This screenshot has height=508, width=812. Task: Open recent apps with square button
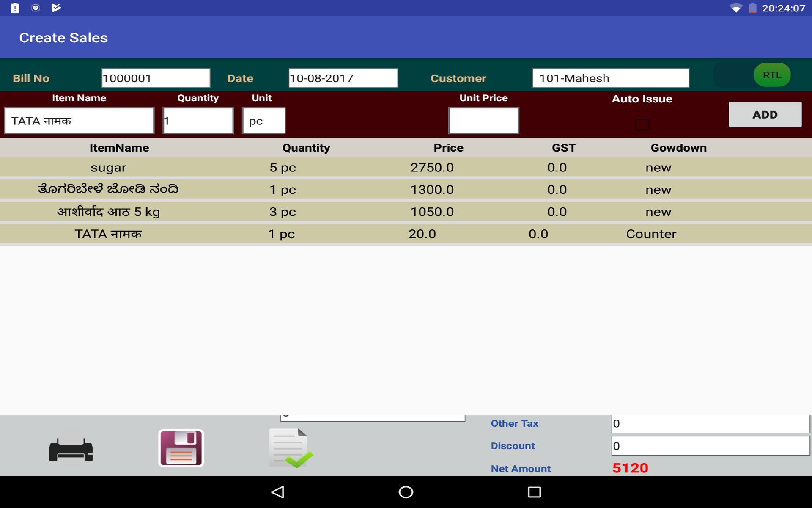click(x=534, y=492)
